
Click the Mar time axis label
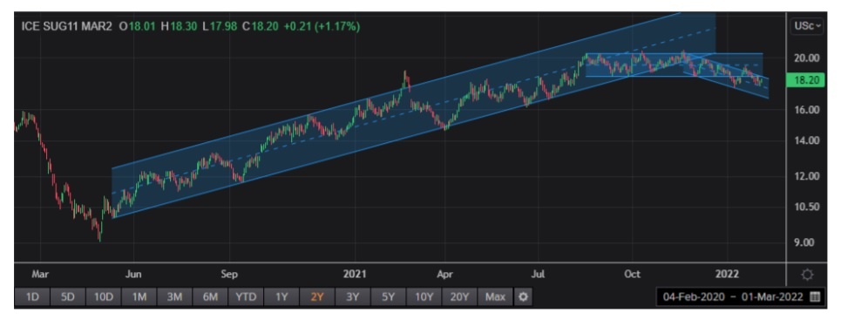[40, 274]
